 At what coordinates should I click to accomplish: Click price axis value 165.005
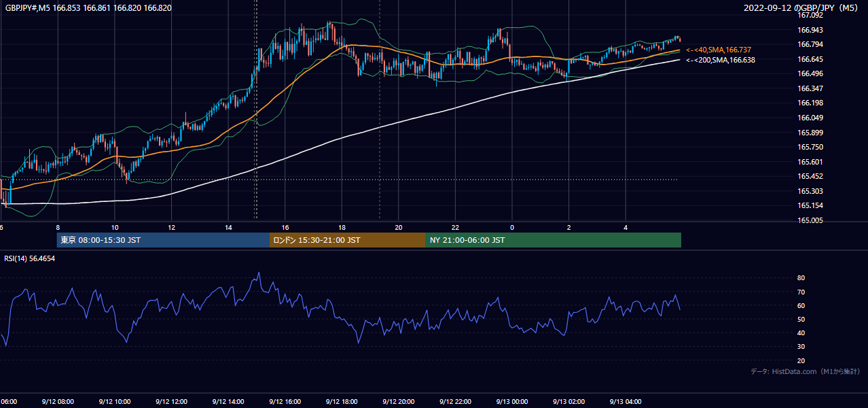pos(810,220)
